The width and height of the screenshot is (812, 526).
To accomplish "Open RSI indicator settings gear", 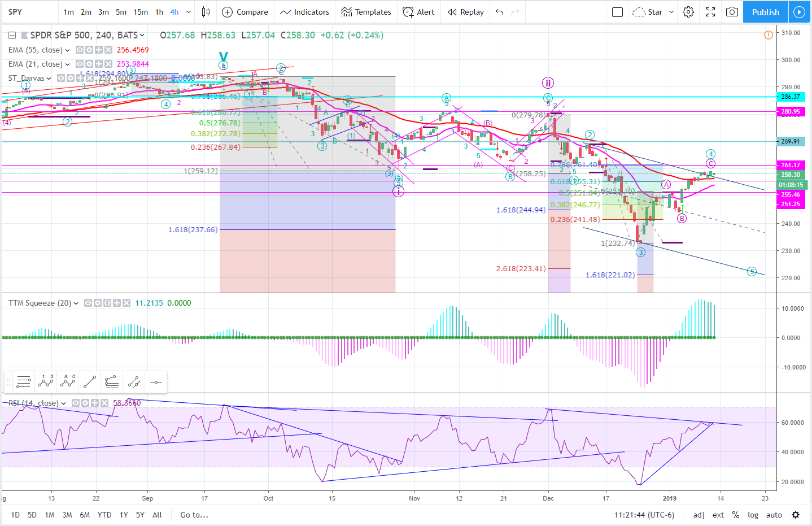I will (85, 403).
